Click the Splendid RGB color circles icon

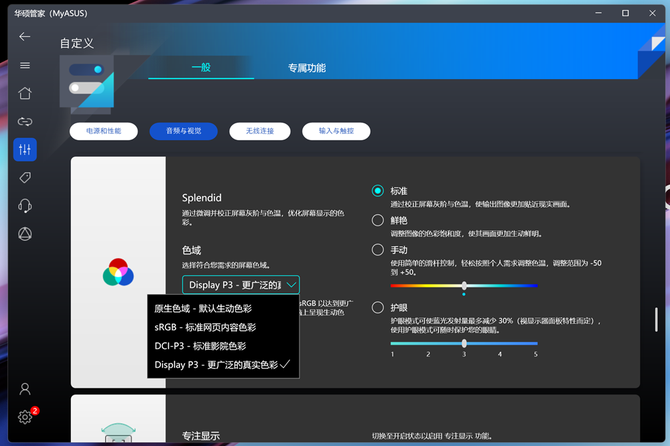point(118,272)
